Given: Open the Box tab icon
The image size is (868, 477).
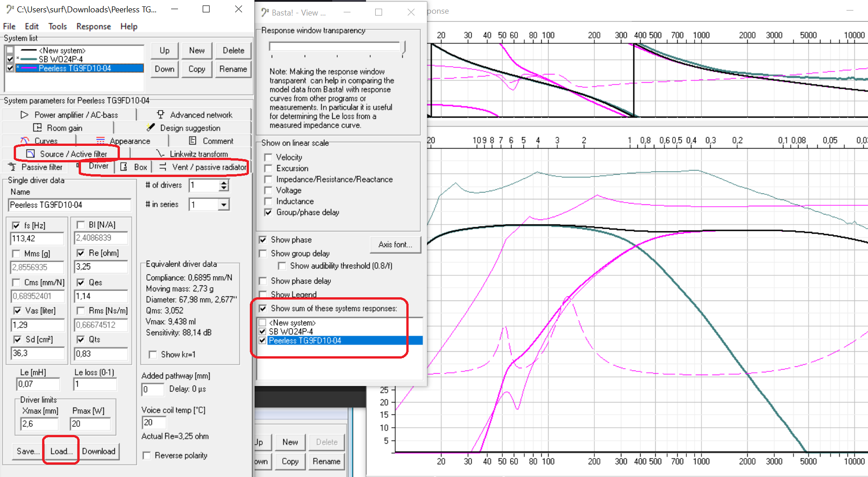Looking at the screenshot, I should (x=124, y=167).
